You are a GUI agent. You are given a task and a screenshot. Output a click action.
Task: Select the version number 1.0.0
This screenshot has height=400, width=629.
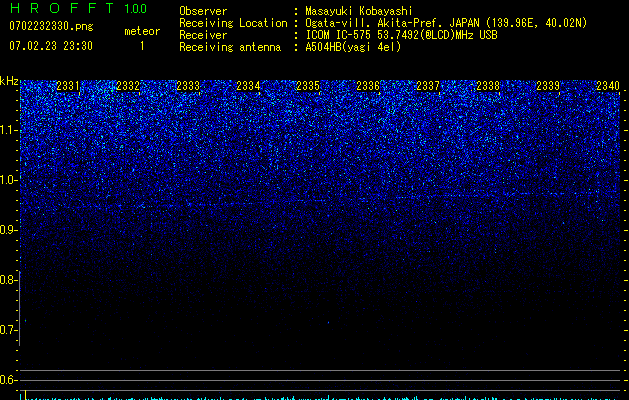click(x=135, y=9)
